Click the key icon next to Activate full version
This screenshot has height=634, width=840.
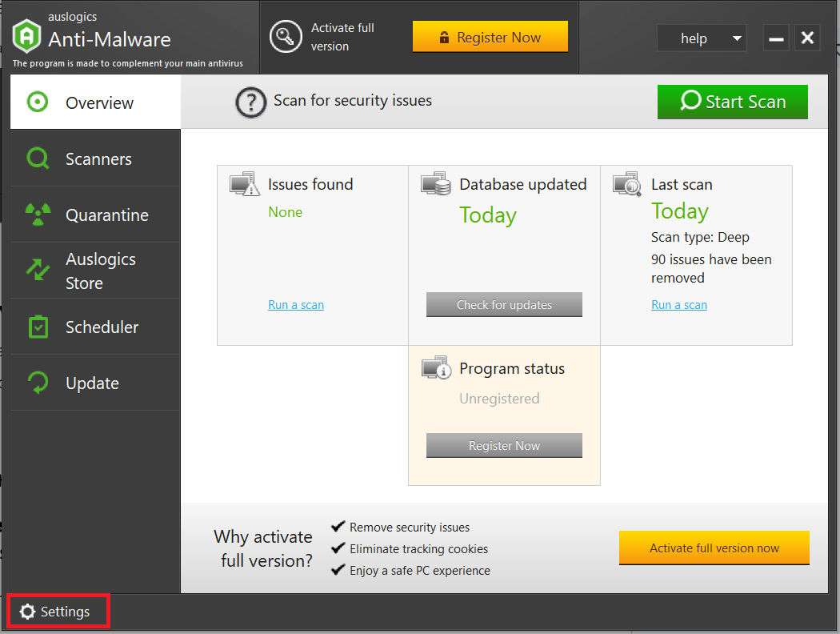(x=286, y=37)
